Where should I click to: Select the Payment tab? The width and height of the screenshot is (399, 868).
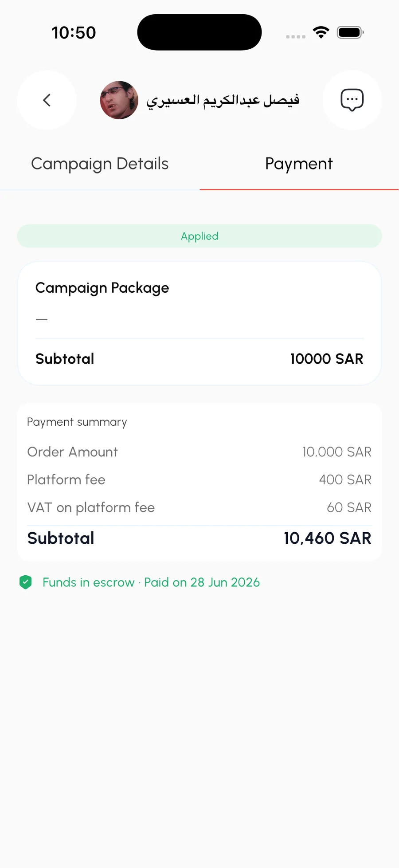click(x=299, y=164)
